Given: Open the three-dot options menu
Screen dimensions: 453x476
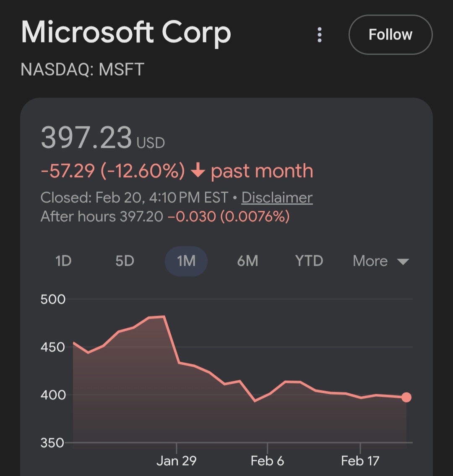Looking at the screenshot, I should click(x=320, y=35).
